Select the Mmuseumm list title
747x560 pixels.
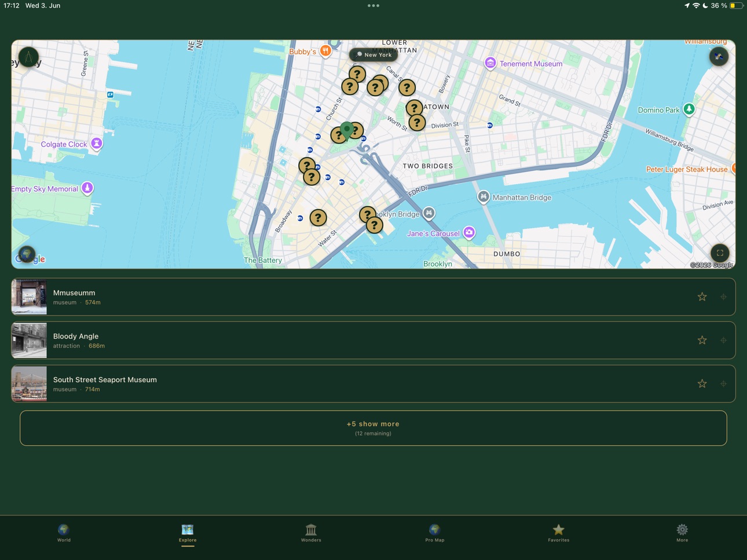coord(74,293)
